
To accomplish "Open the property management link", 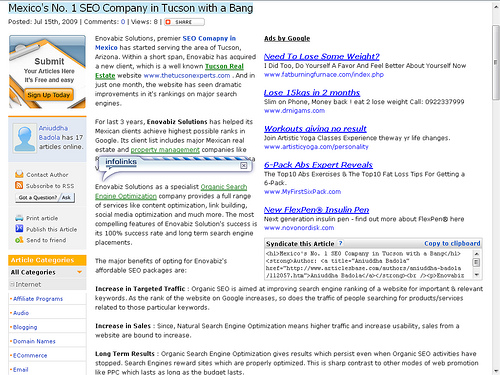I will [x=165, y=150].
